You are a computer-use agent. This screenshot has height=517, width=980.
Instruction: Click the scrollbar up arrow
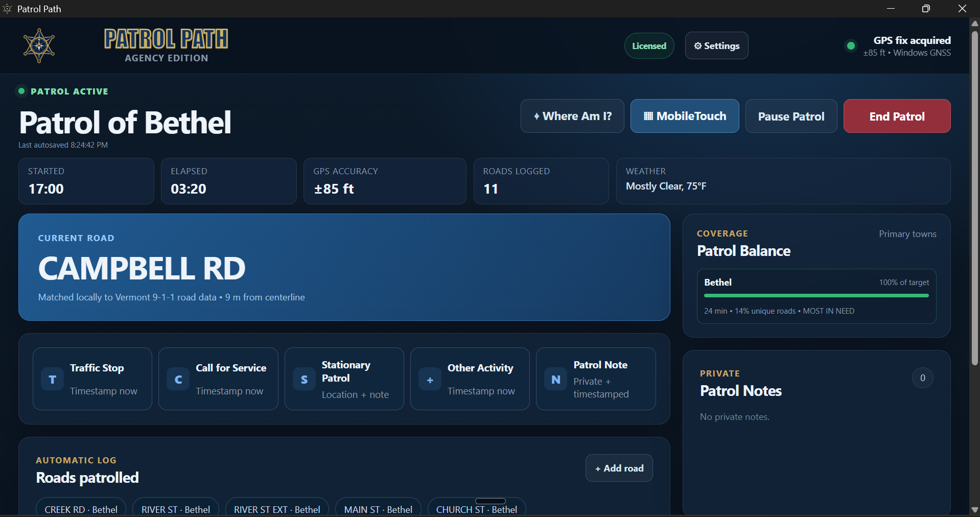click(x=974, y=23)
